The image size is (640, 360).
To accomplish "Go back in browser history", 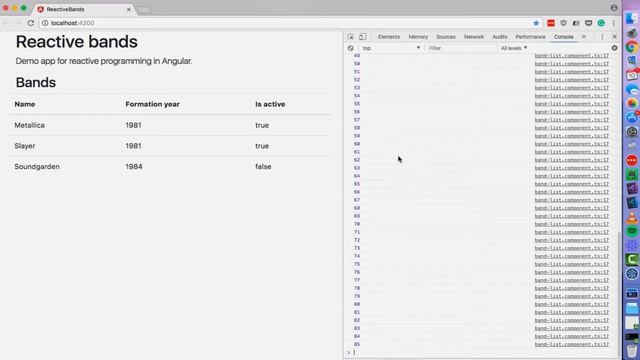I will pos(6,23).
